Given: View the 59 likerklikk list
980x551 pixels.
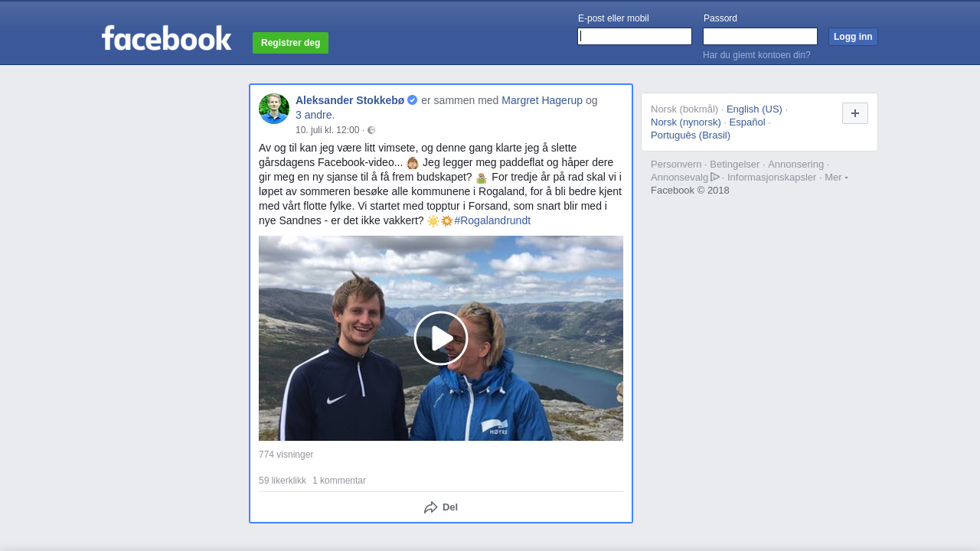Looking at the screenshot, I should point(283,481).
